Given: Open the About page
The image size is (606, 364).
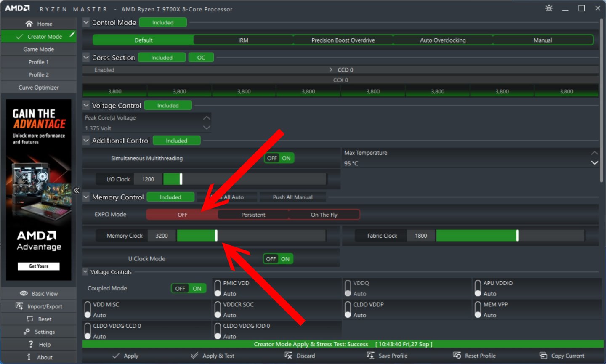Looking at the screenshot, I should tap(38, 357).
